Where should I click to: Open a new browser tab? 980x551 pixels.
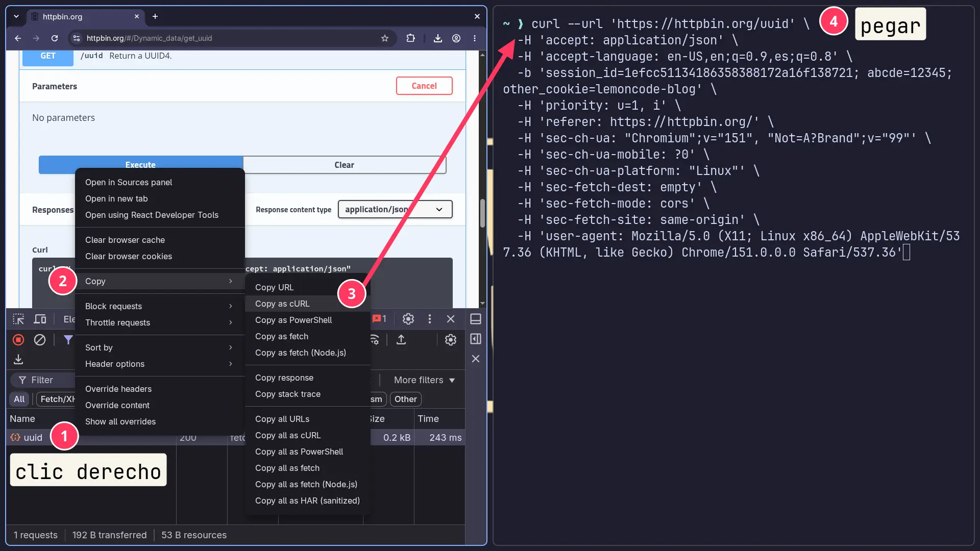point(155,16)
